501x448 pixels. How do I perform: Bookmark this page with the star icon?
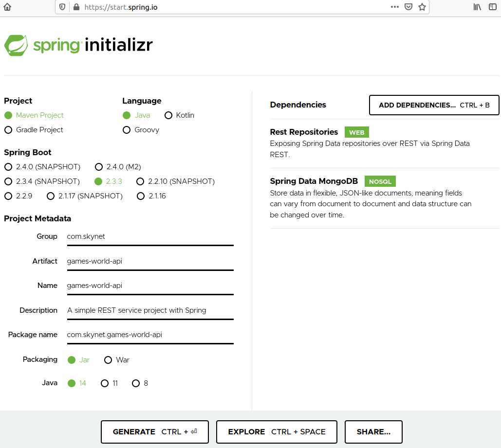pyautogui.click(x=422, y=7)
